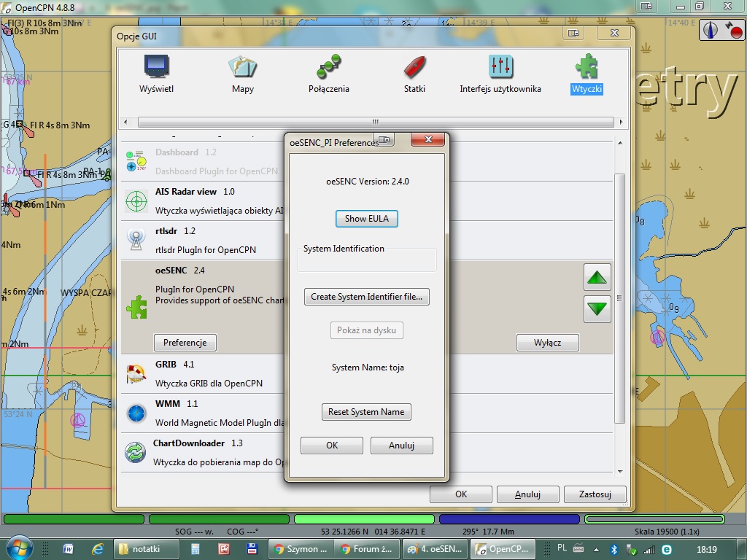Click the horizontal tab strip scrollbar
This screenshot has width=747, height=560.
coord(376,122)
